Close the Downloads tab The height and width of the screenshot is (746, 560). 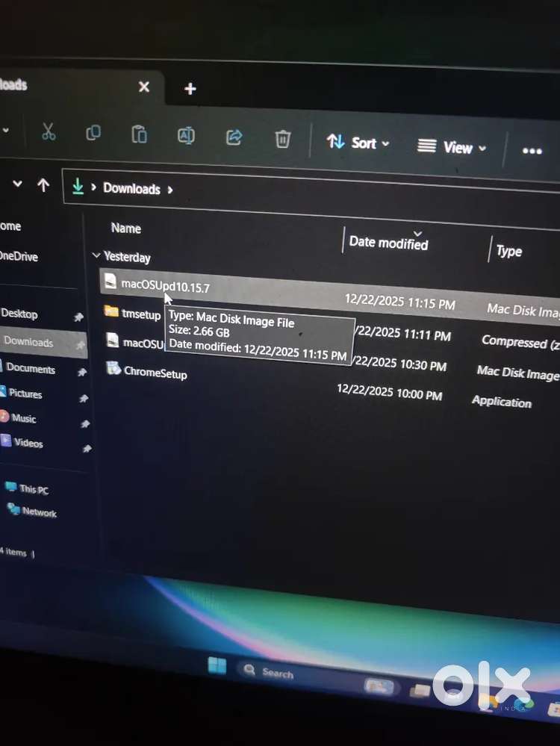tap(144, 87)
